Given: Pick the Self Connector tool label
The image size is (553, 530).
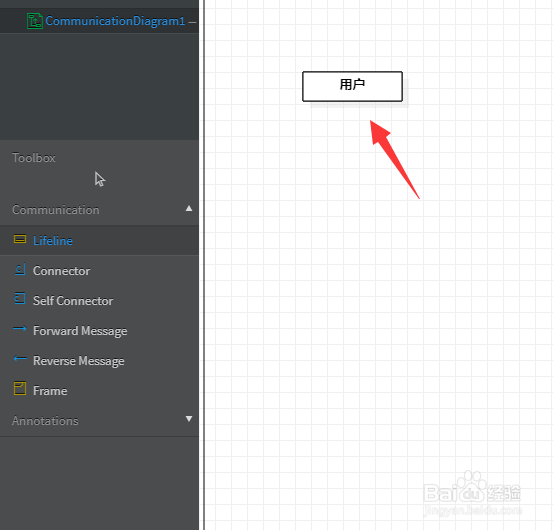Looking at the screenshot, I should (x=73, y=301).
